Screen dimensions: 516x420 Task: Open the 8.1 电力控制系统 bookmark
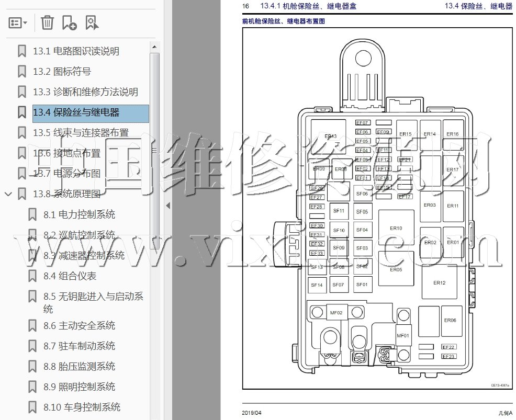79,214
